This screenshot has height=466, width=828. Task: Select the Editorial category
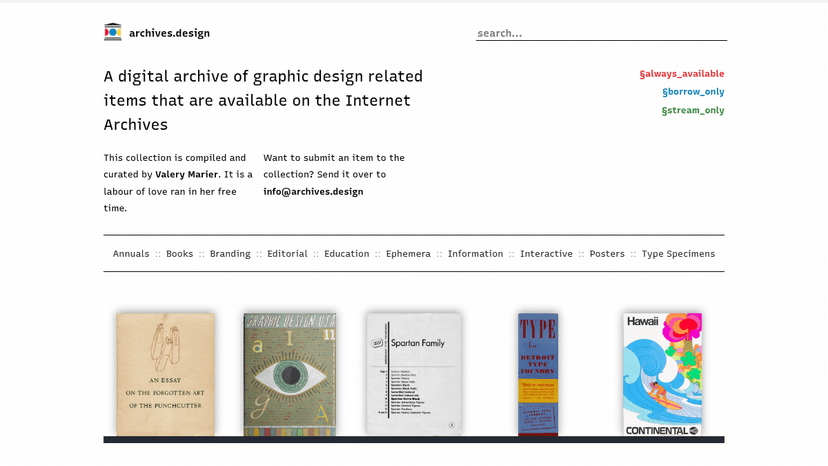tap(287, 254)
